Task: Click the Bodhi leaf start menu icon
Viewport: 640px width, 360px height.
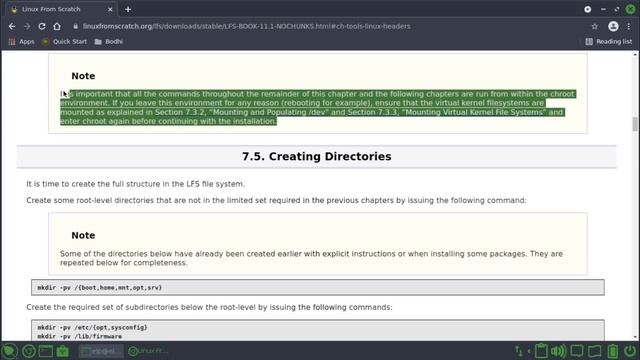Action: pyautogui.click(x=9, y=351)
